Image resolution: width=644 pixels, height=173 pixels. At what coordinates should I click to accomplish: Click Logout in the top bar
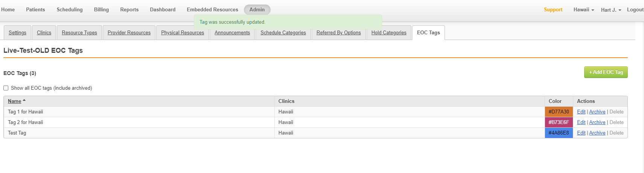[635, 10]
